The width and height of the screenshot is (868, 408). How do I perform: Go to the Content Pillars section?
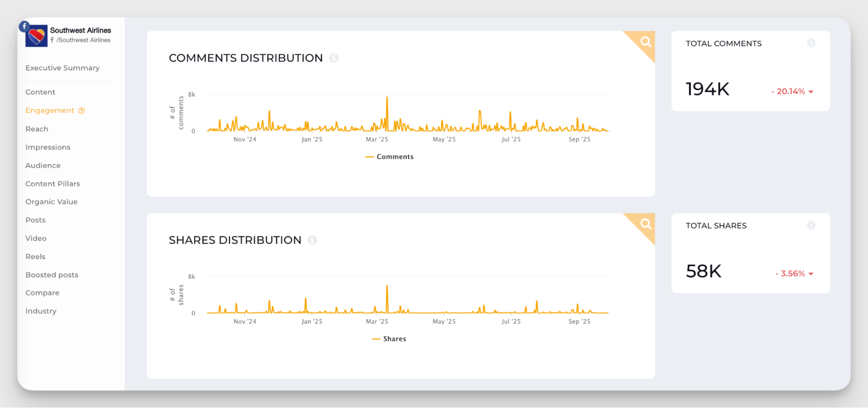pyautogui.click(x=53, y=184)
